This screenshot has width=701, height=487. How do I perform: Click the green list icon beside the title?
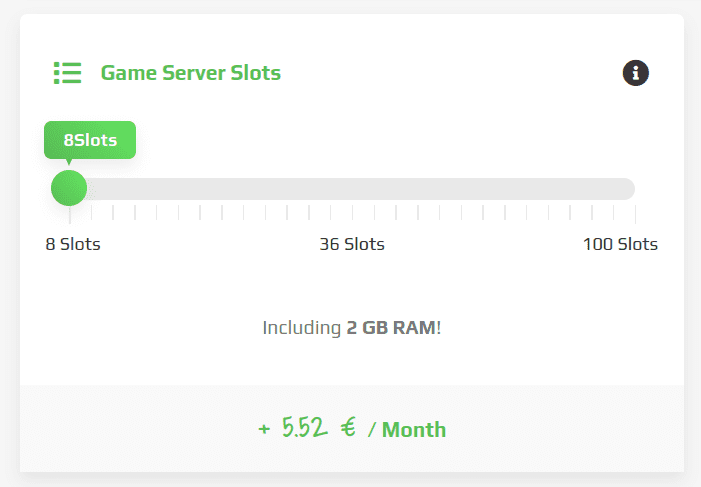(67, 73)
